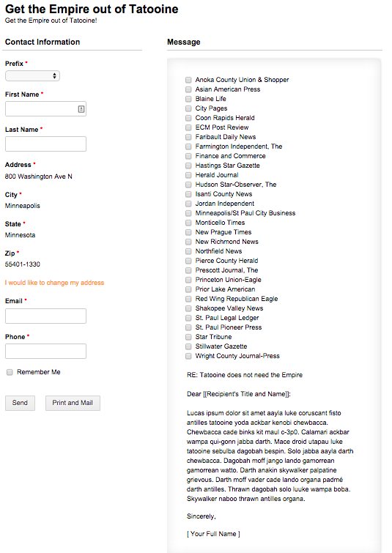Select the Red Wing Republican Eagle checkbox
The image size is (392, 553).
[188, 299]
